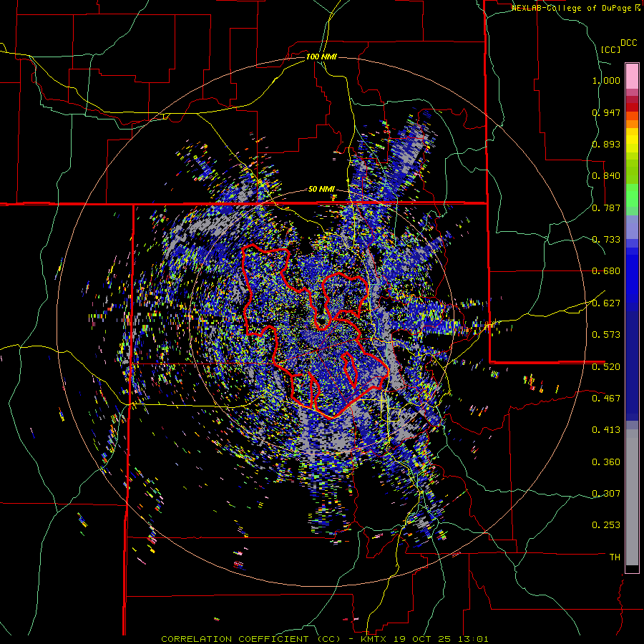The image size is (644, 644).
Task: Click the [CC] unit label
Action: pyautogui.click(x=611, y=49)
